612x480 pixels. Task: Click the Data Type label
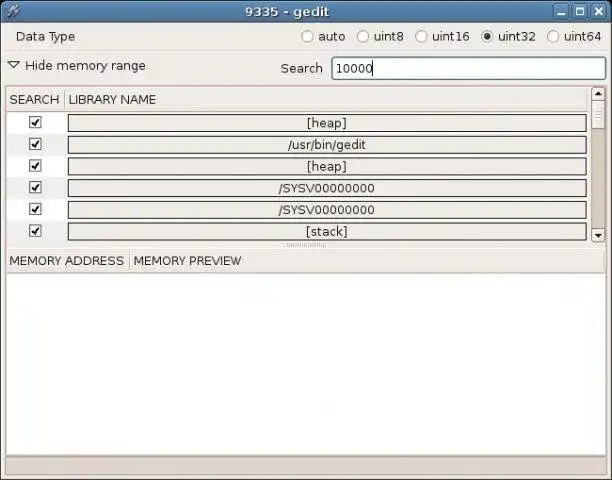(x=45, y=37)
